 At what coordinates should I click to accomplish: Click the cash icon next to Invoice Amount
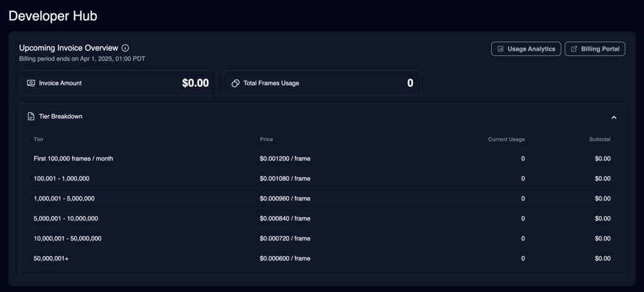click(x=31, y=83)
